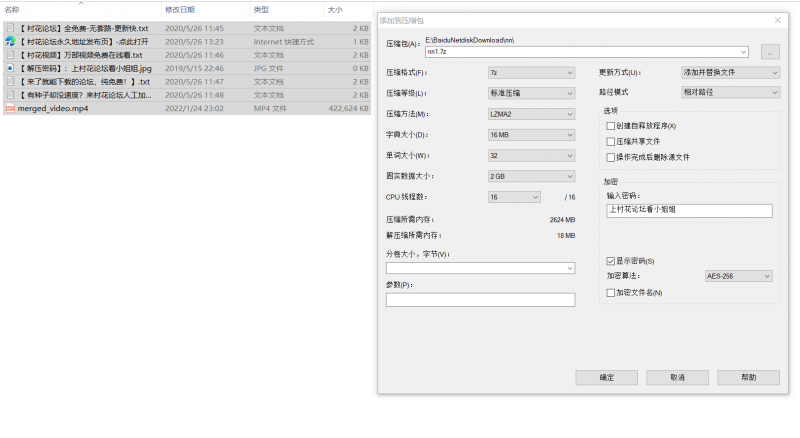Open the archive browse "..." button
This screenshot has height=438, width=800.
[x=769, y=51]
